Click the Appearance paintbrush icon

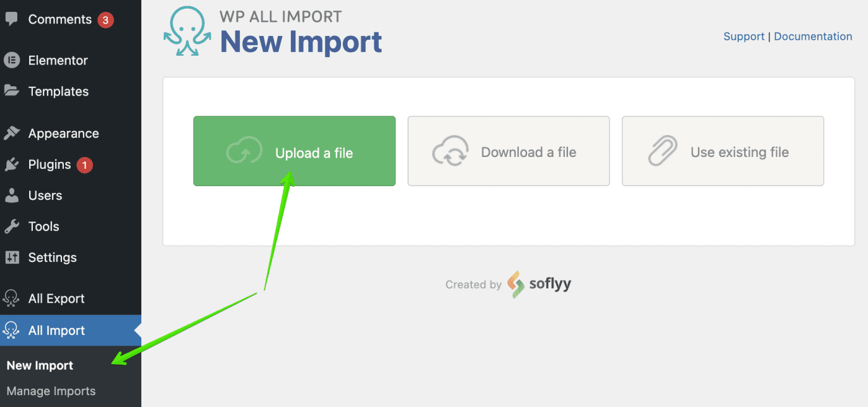coord(11,133)
